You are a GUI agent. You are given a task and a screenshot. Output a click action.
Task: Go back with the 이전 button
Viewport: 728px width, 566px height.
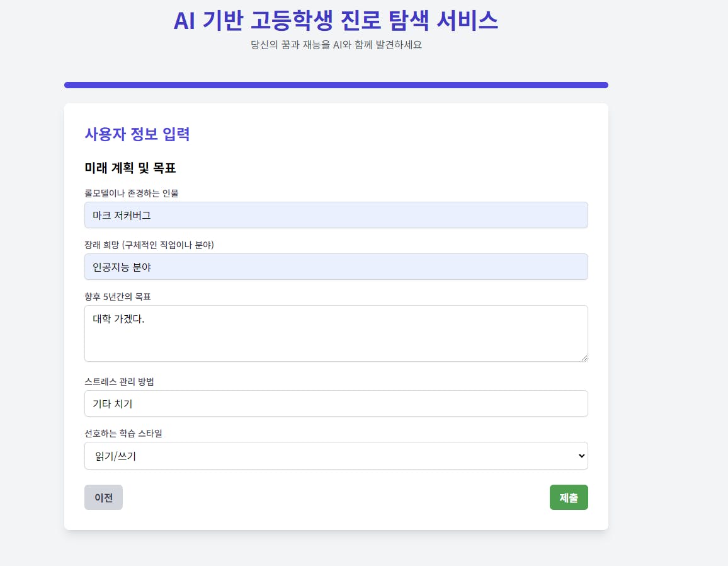pyautogui.click(x=103, y=497)
